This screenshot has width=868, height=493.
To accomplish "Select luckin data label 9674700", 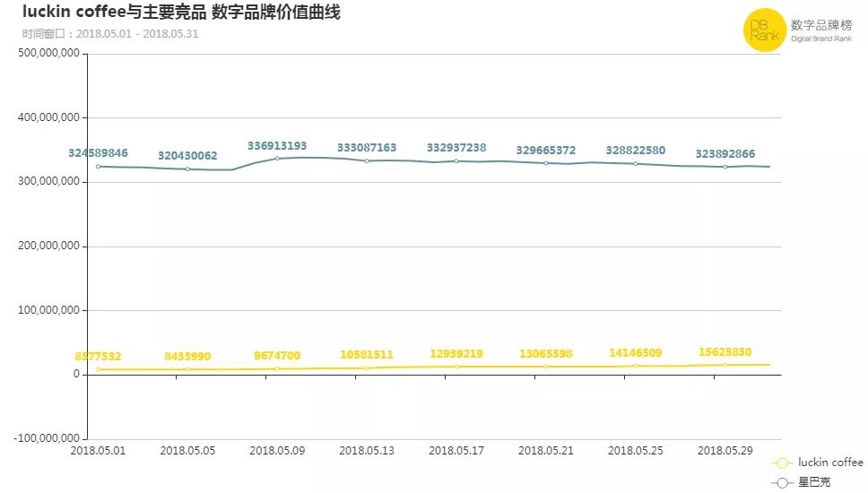I will (277, 355).
